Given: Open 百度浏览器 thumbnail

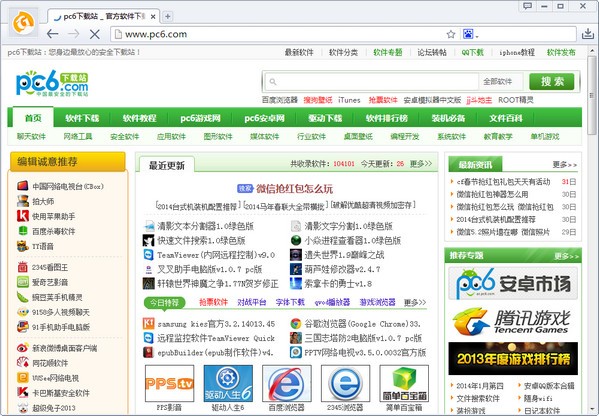Looking at the screenshot, I should pyautogui.click(x=287, y=383).
